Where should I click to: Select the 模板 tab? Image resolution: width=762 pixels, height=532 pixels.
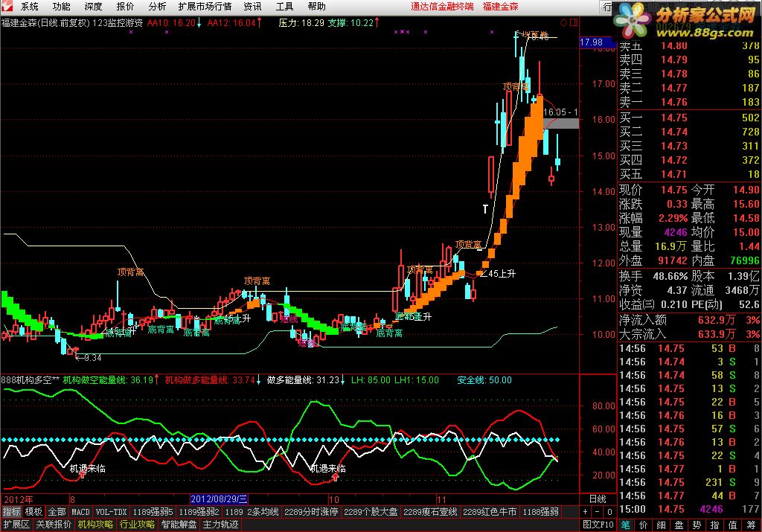click(x=33, y=512)
